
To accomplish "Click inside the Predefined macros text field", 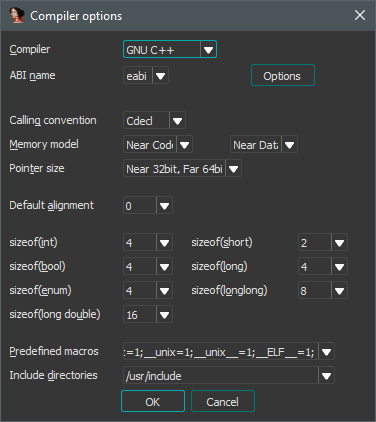I will 221,351.
